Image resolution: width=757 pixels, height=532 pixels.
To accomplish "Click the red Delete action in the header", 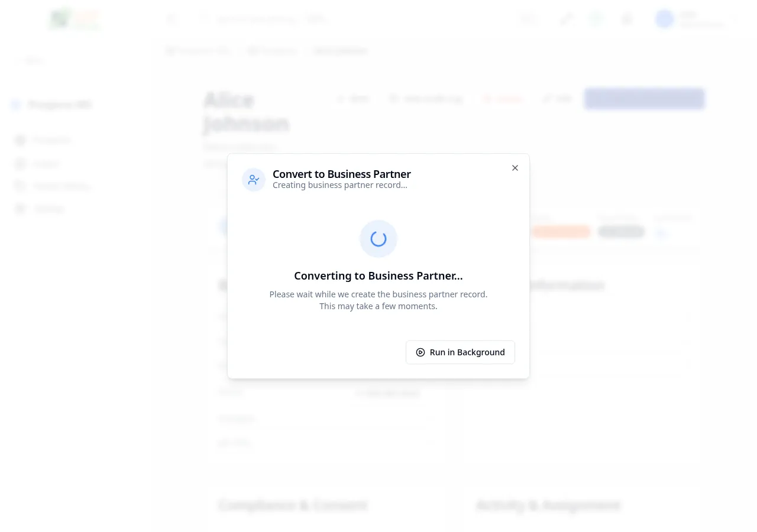I will tap(502, 99).
